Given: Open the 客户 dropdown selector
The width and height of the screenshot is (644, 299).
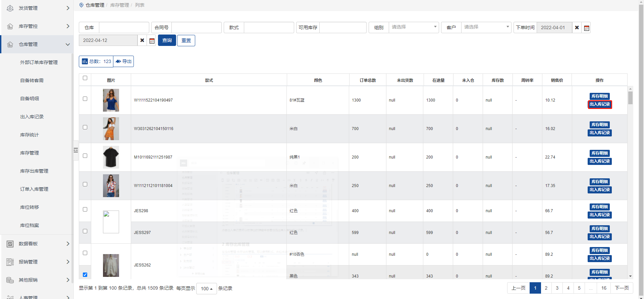Looking at the screenshot, I should (x=486, y=27).
